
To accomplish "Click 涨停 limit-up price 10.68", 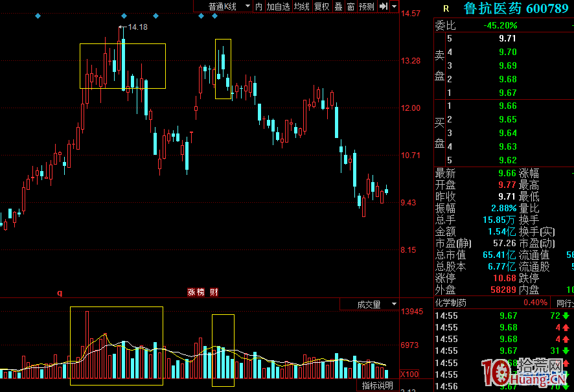I will coord(505,278).
